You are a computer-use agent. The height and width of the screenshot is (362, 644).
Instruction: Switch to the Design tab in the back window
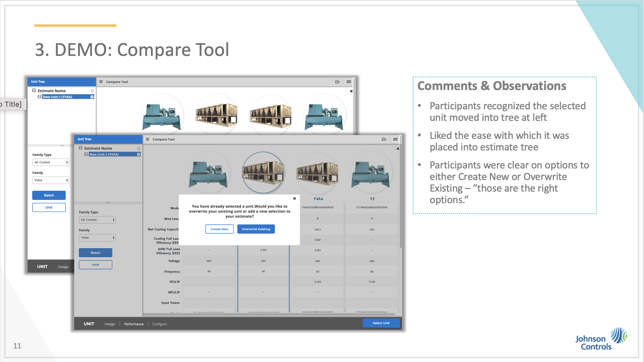(63, 267)
